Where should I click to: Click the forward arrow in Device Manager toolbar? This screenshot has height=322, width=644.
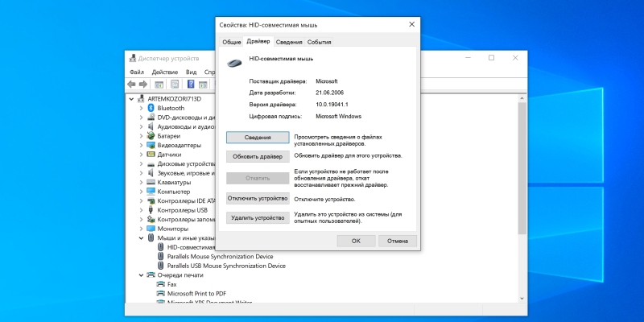[x=142, y=84]
